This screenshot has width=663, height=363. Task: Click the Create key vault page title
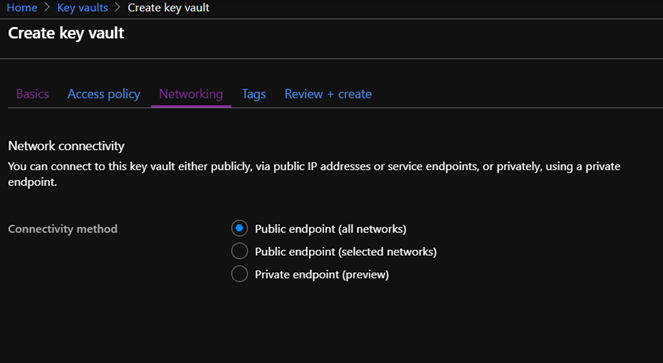click(x=66, y=33)
